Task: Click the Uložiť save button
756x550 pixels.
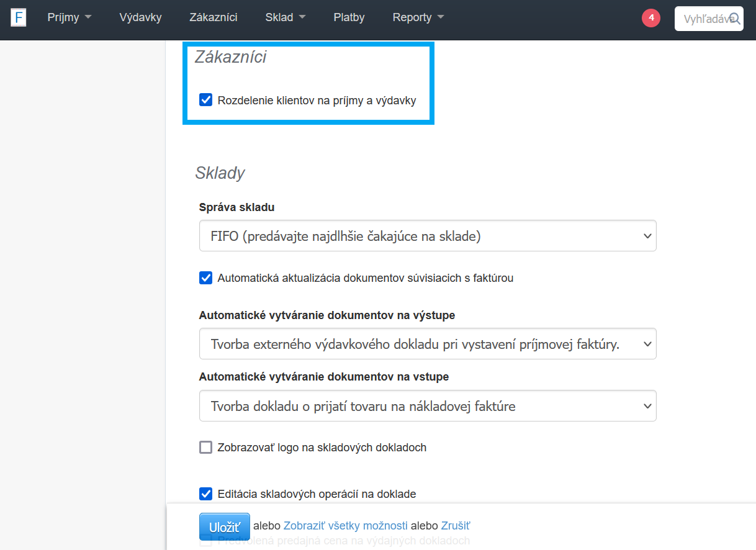Action: pos(224,527)
